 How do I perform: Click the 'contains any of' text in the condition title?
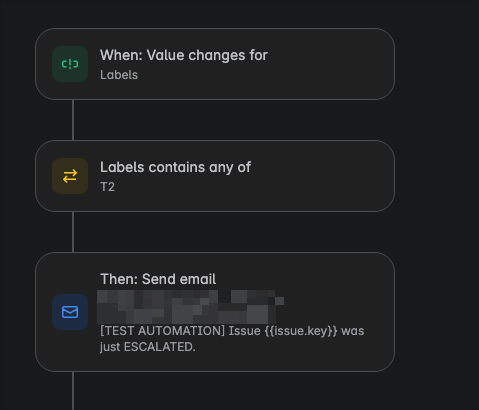200,167
